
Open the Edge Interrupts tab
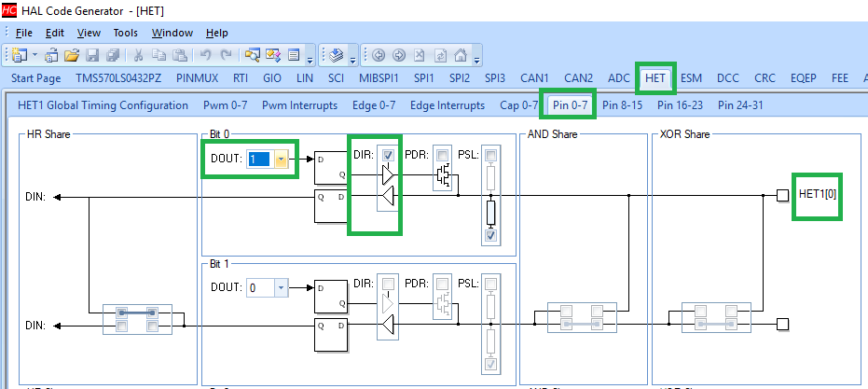point(448,105)
